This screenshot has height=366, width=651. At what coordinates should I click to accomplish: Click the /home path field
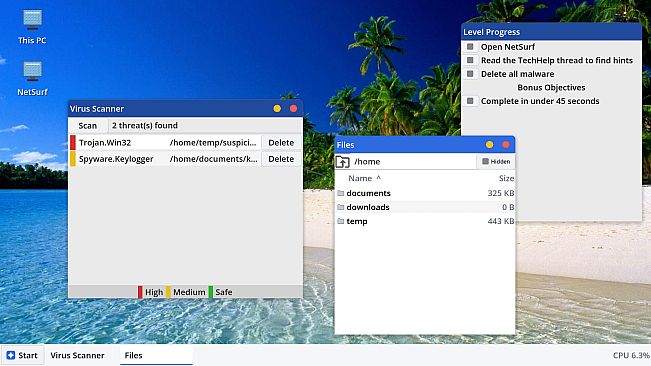(414, 162)
